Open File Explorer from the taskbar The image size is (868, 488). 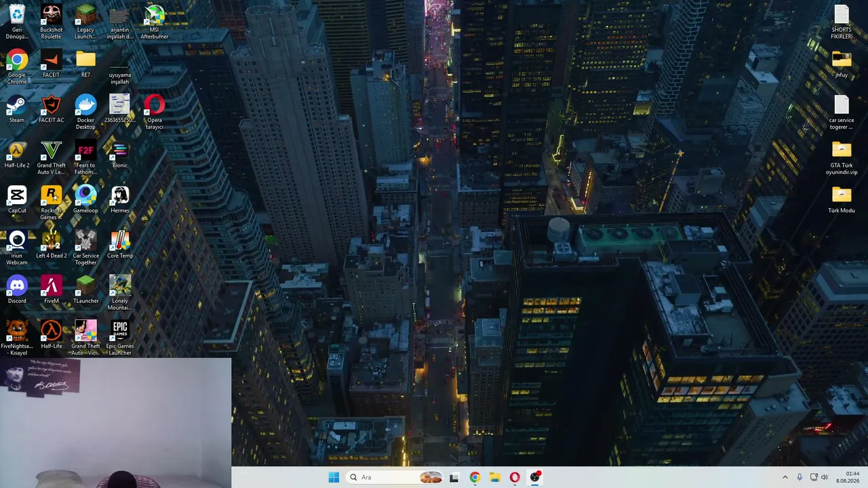coord(494,477)
